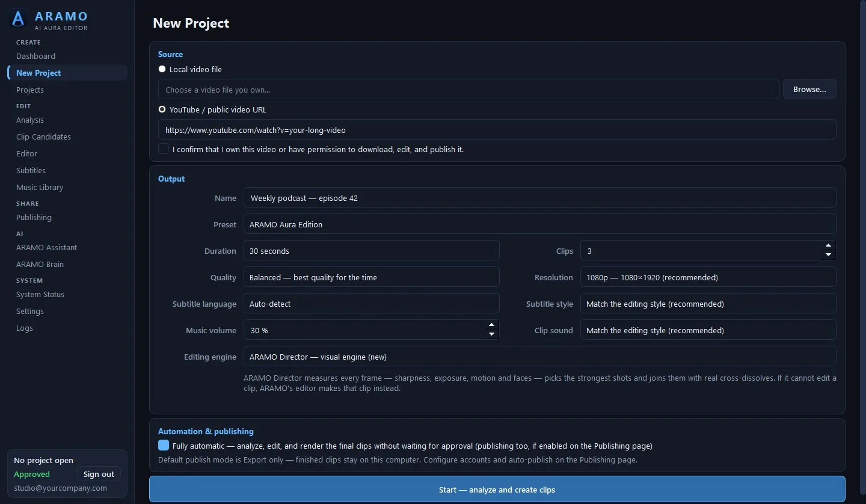Image resolution: width=866 pixels, height=504 pixels.
Task: Open the Resolution dropdown
Action: [708, 277]
